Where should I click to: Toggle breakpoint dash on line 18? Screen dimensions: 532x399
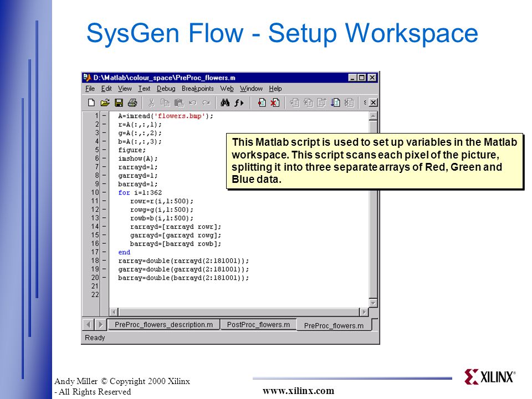(104, 260)
